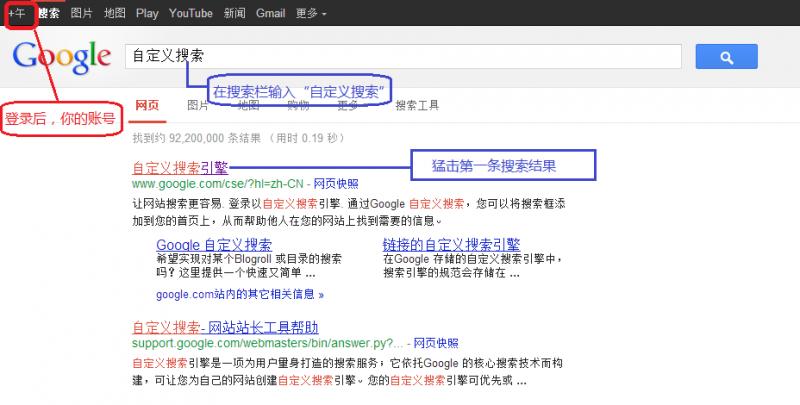Open the 链接的自定义搜索引擎 sub-link
This screenshot has height=405, width=800.
click(451, 244)
